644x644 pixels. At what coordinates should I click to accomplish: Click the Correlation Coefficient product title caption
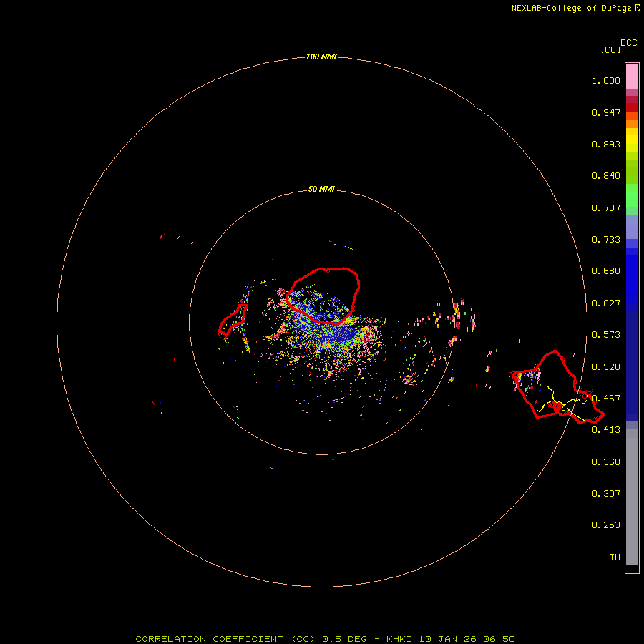pos(325,639)
